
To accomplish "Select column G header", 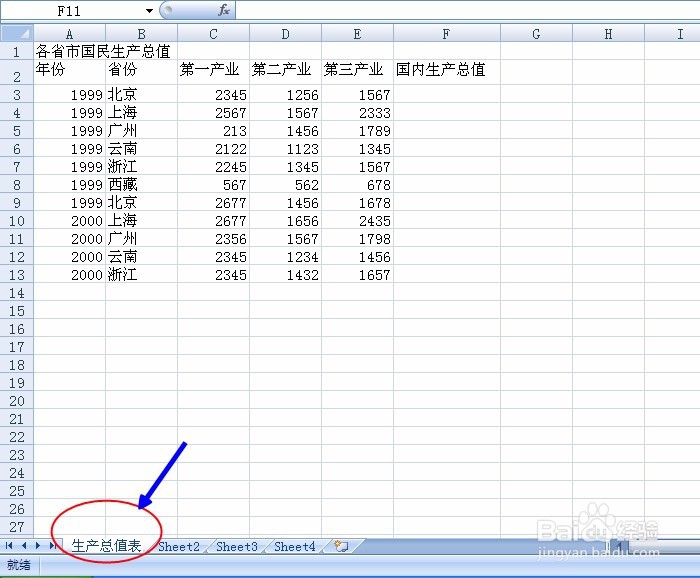I will click(537, 33).
